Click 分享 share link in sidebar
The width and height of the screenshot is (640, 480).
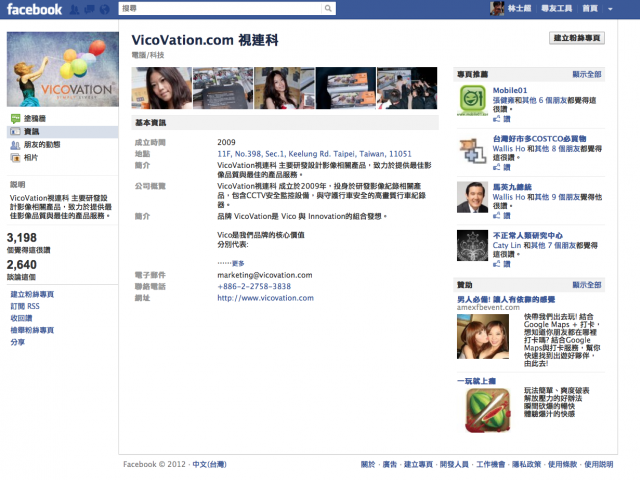tap(18, 342)
